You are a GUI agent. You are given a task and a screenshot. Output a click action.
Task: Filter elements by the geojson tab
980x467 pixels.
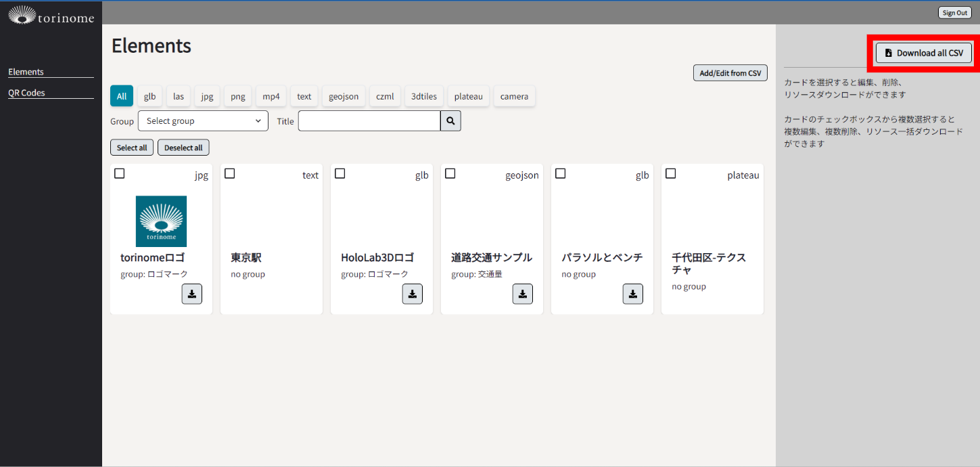click(x=344, y=96)
